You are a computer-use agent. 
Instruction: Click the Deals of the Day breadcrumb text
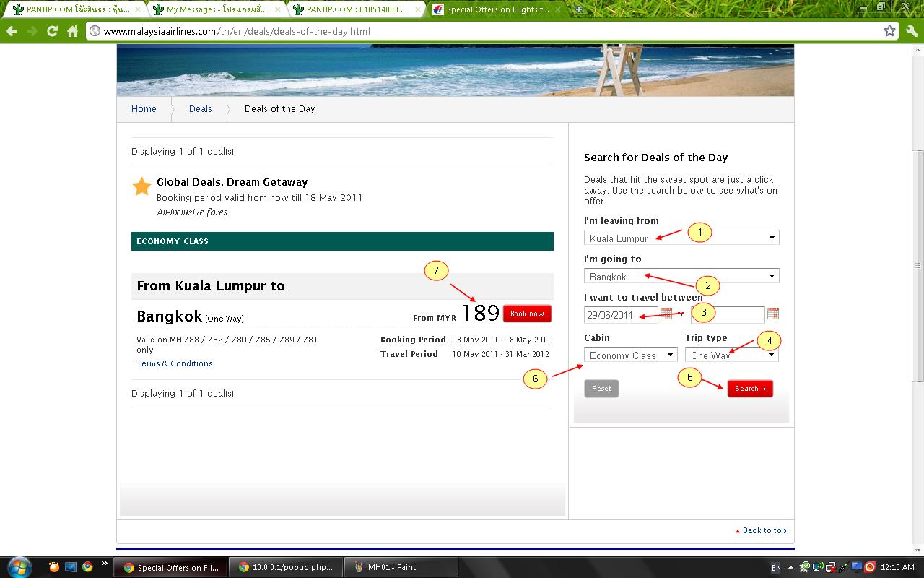pyautogui.click(x=280, y=109)
